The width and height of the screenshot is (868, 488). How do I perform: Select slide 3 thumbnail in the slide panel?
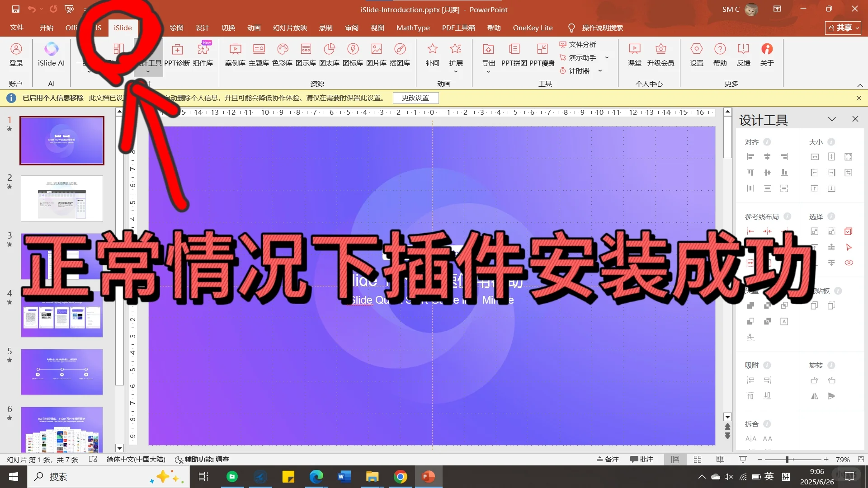62,258
